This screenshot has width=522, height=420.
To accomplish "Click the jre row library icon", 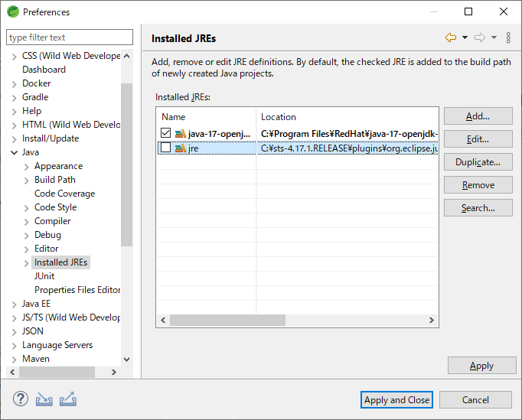I will point(181,148).
